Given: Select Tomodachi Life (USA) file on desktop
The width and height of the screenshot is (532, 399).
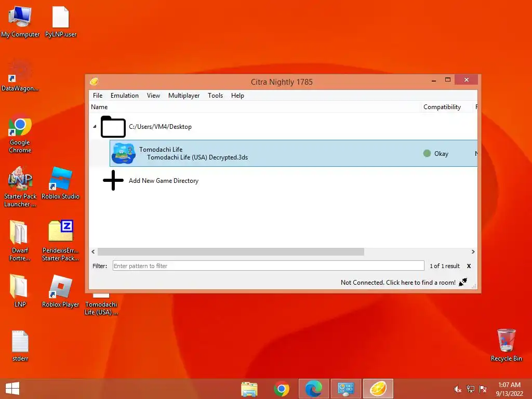Looking at the screenshot, I should click(x=101, y=305).
